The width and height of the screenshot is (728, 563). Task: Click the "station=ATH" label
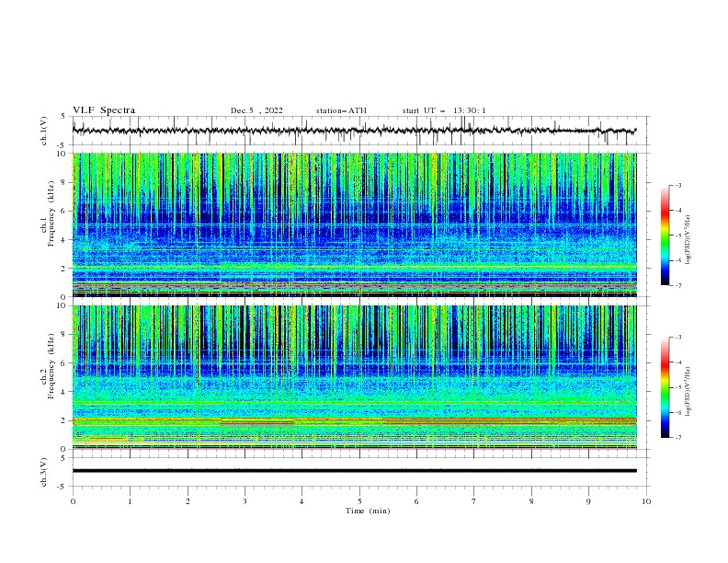coord(341,110)
